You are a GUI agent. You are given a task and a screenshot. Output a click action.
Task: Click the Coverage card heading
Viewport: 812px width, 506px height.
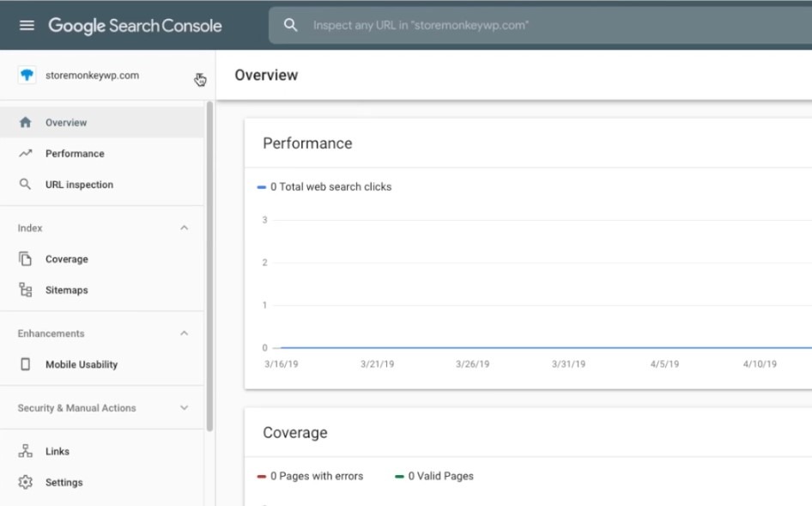point(295,432)
